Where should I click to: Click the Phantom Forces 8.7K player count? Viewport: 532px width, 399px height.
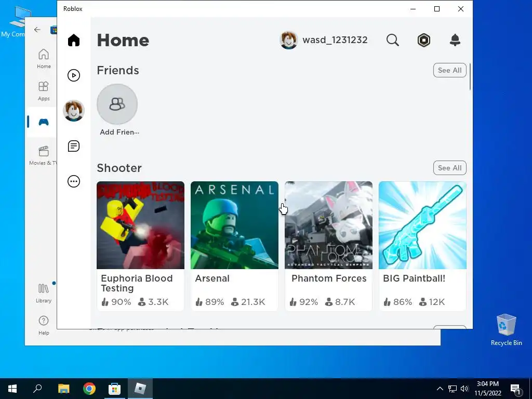340,302
